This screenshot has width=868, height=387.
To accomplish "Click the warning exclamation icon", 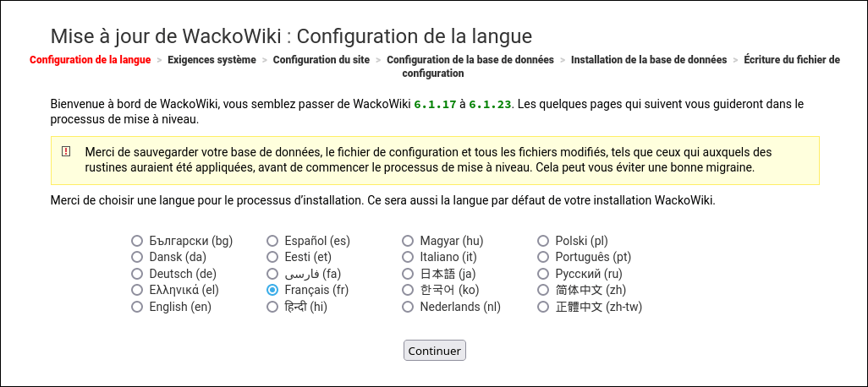I will pyautogui.click(x=66, y=152).
